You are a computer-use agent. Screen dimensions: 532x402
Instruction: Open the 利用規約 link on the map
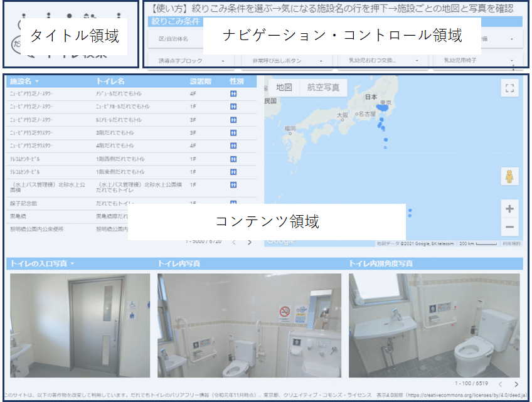click(x=512, y=245)
